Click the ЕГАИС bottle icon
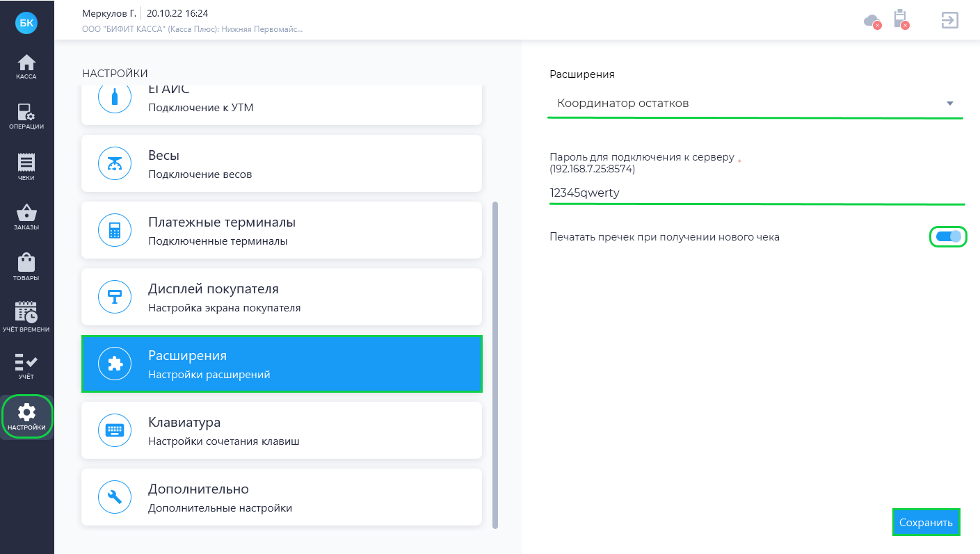Image resolution: width=980 pixels, height=554 pixels. tap(115, 97)
